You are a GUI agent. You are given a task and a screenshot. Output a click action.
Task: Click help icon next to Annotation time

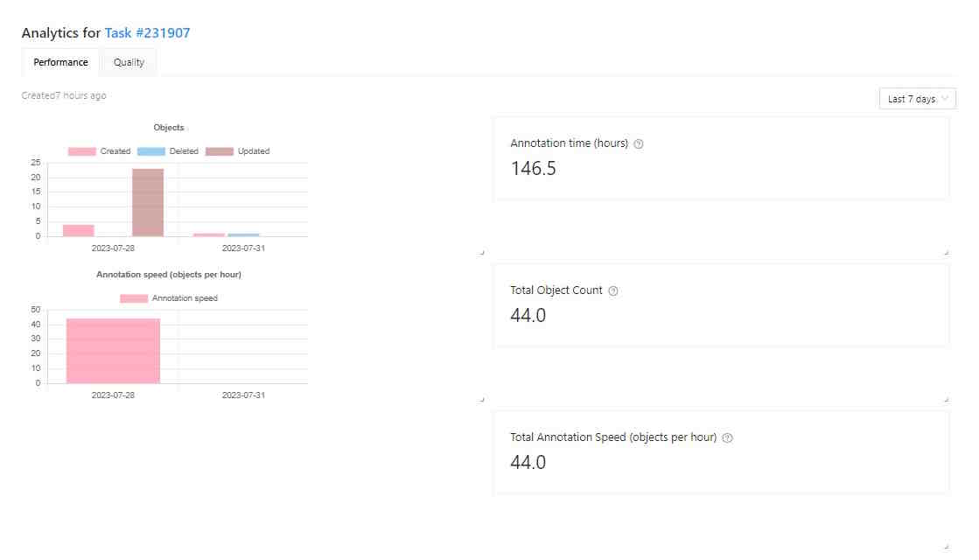coord(639,144)
